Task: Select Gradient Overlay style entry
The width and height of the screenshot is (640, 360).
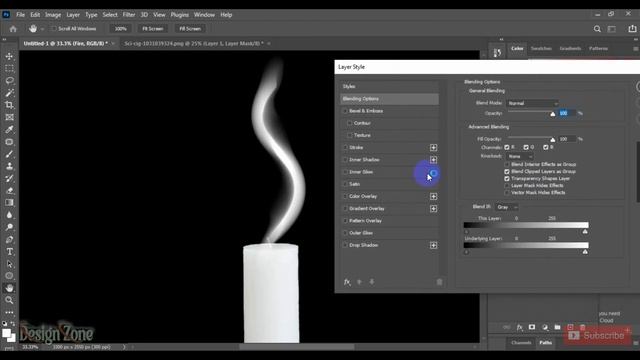Action: [x=367, y=209]
